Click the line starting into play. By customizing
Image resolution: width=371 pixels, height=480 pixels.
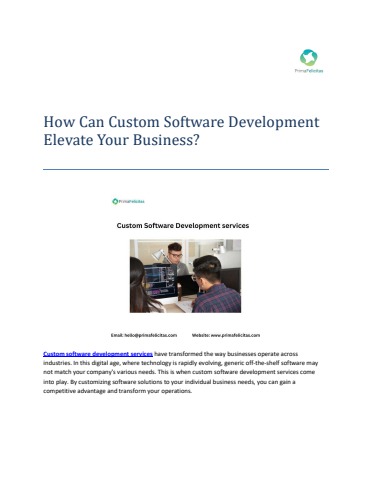(x=169, y=382)
